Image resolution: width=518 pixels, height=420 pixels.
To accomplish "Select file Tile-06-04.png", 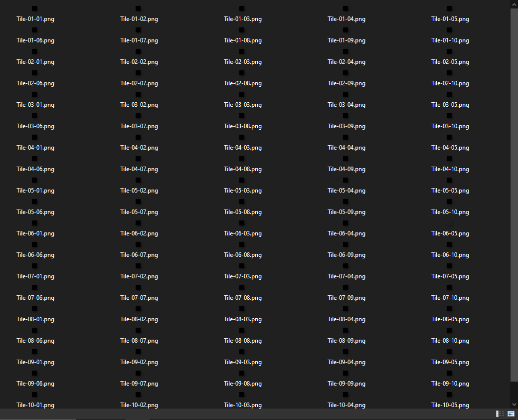I will 346,234.
